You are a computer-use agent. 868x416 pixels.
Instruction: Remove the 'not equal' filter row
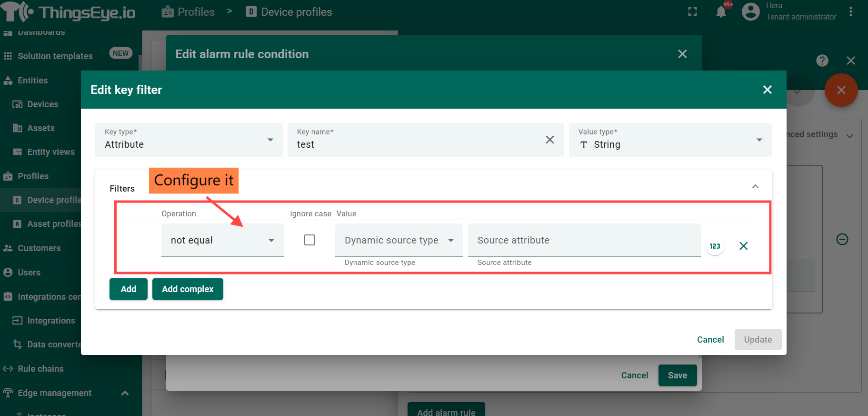click(743, 246)
